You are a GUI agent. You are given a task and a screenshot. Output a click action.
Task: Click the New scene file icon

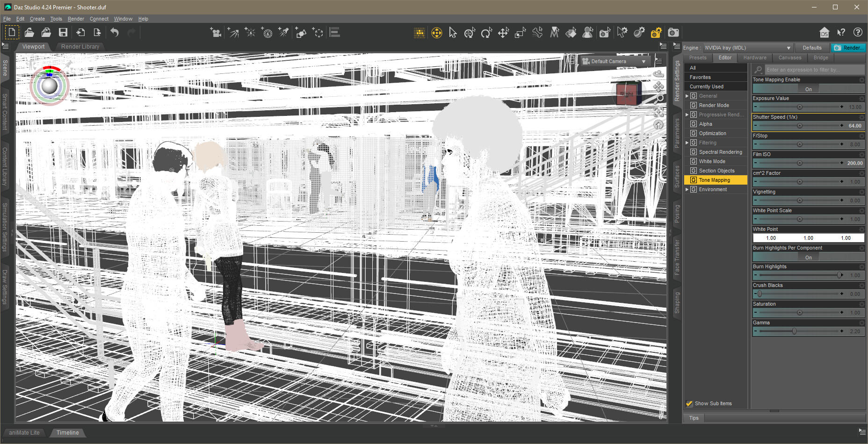click(x=12, y=32)
